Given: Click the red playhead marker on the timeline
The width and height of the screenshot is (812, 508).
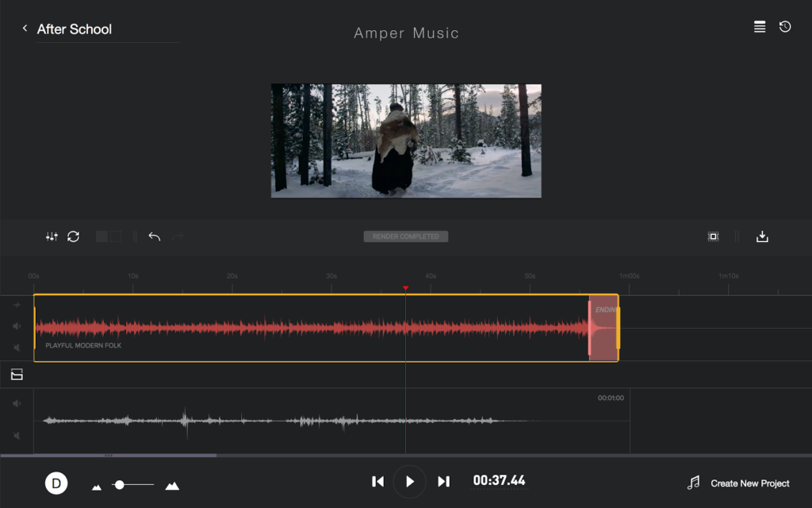Looking at the screenshot, I should click(406, 289).
